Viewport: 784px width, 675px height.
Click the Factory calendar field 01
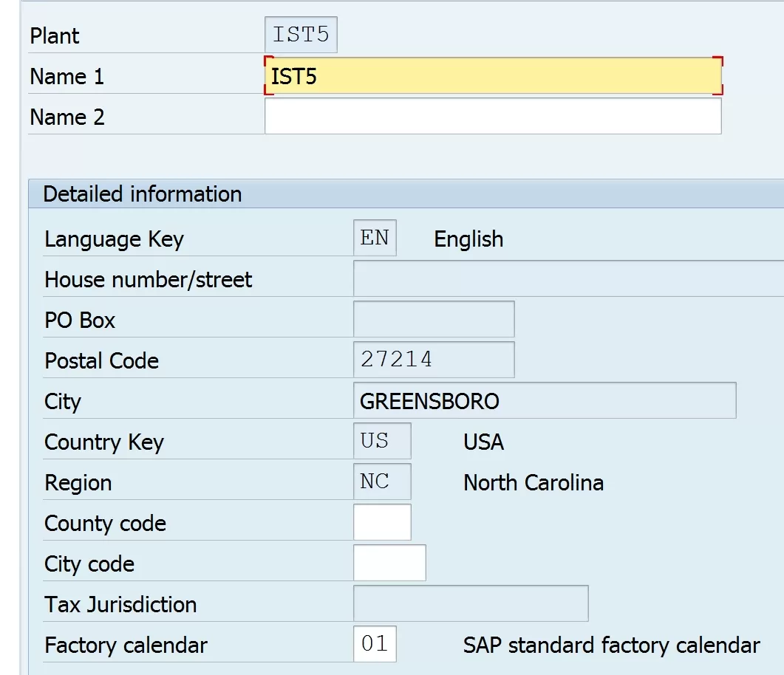tap(375, 644)
